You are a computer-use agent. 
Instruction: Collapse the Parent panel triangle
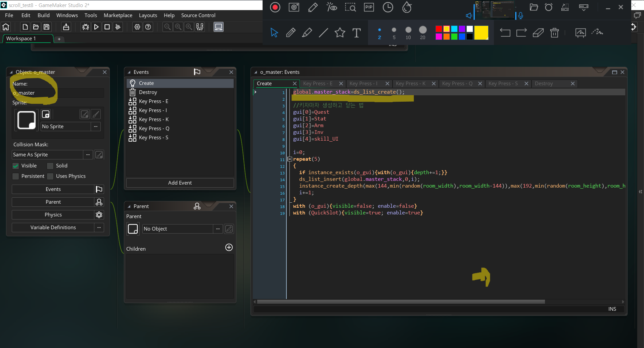(129, 206)
